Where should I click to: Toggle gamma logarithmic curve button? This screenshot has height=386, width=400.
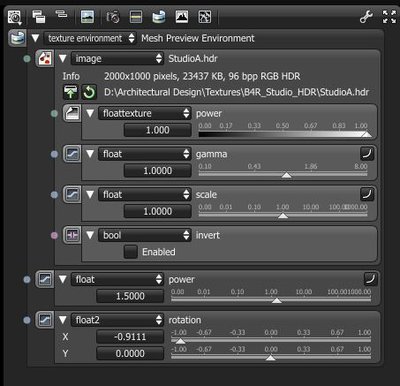(x=367, y=154)
